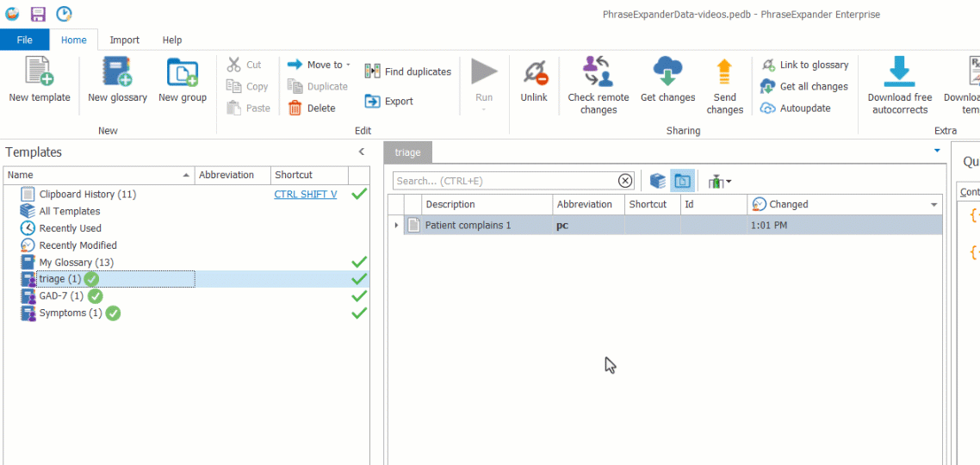Create a New group
This screenshot has height=465, width=980.
tap(183, 79)
